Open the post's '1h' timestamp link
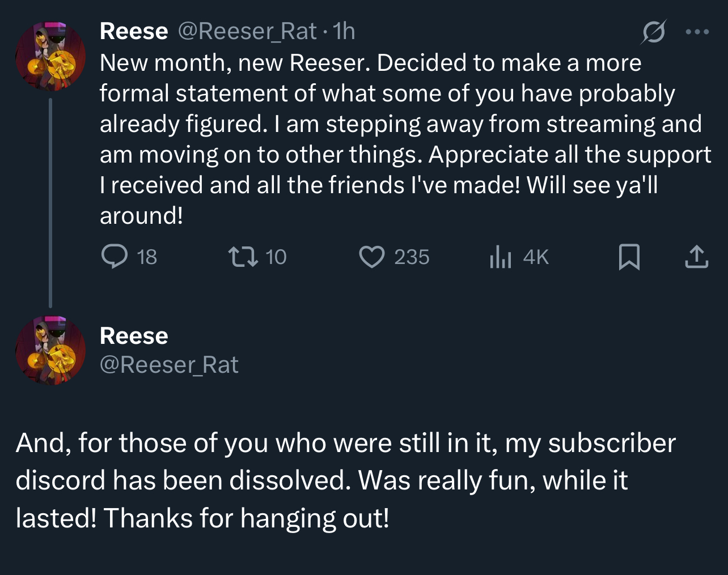Viewport: 728px width, 575px height. (344, 31)
